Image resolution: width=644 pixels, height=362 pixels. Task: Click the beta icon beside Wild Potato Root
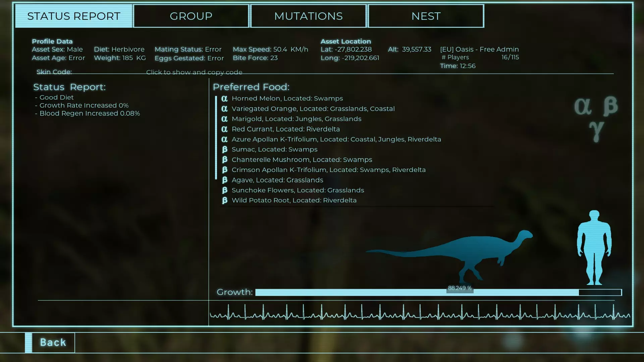(224, 200)
